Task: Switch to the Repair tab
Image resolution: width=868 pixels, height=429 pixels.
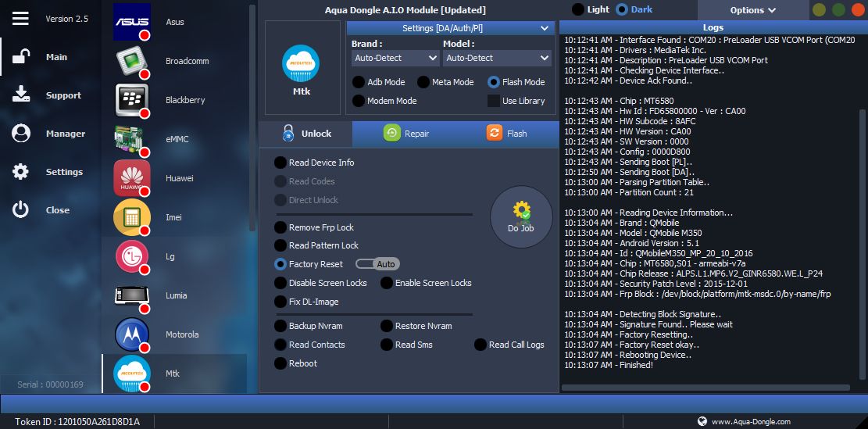Action: click(x=406, y=134)
